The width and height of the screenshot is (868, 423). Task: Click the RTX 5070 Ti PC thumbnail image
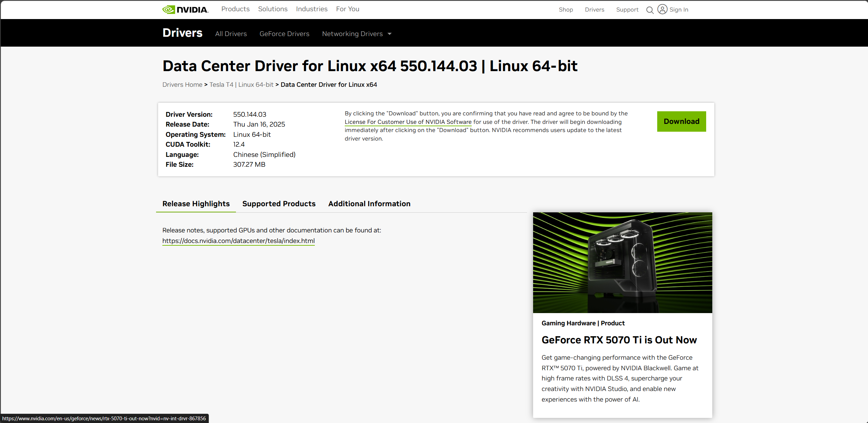coord(623,263)
